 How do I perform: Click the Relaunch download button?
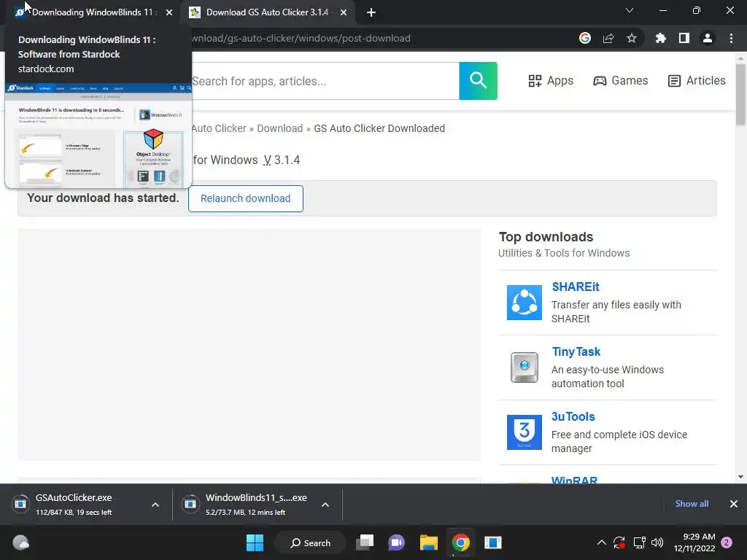click(245, 198)
